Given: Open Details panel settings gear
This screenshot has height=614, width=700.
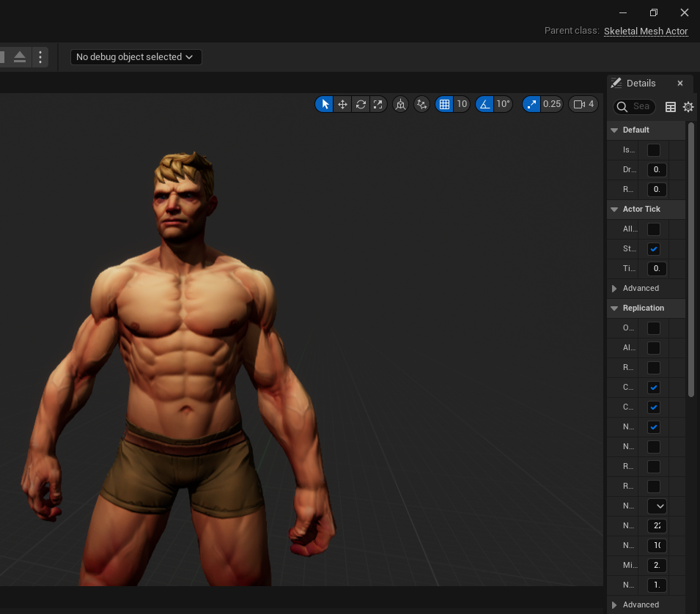Looking at the screenshot, I should (688, 107).
